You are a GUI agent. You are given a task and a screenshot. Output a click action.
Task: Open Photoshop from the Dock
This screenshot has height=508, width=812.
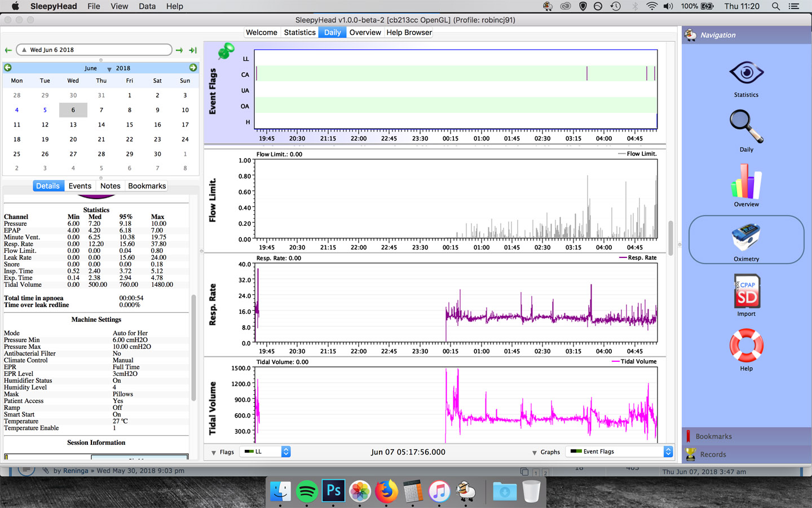[333, 491]
